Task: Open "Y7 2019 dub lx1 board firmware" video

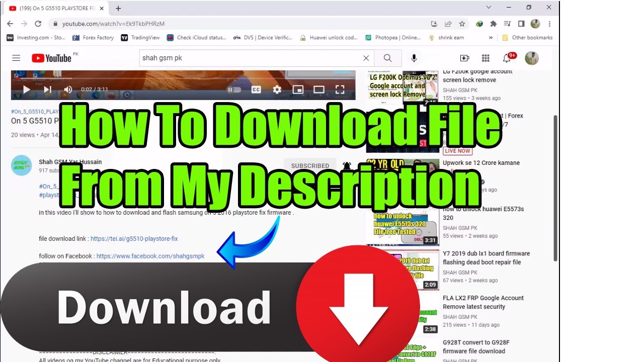Action: pyautogui.click(x=486, y=258)
